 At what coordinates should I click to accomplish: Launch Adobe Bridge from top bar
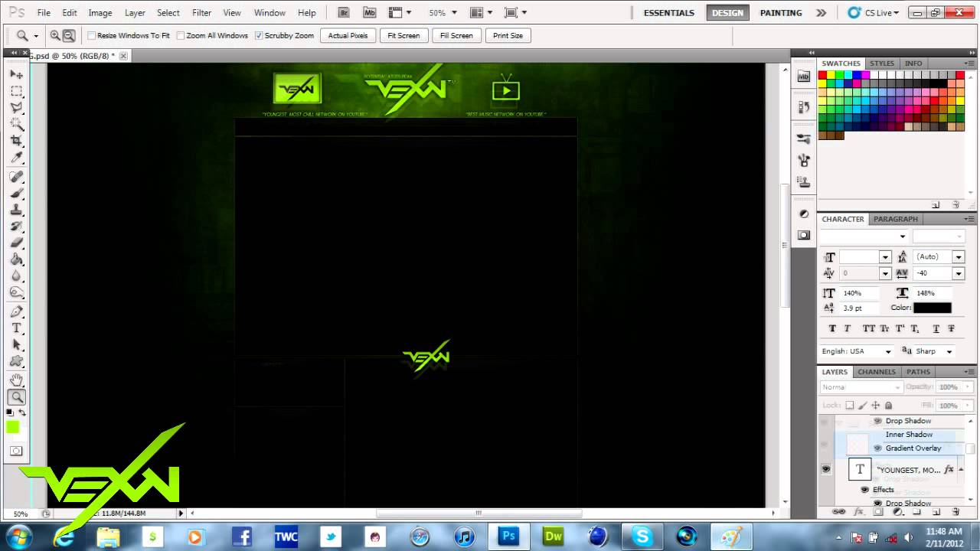point(344,12)
